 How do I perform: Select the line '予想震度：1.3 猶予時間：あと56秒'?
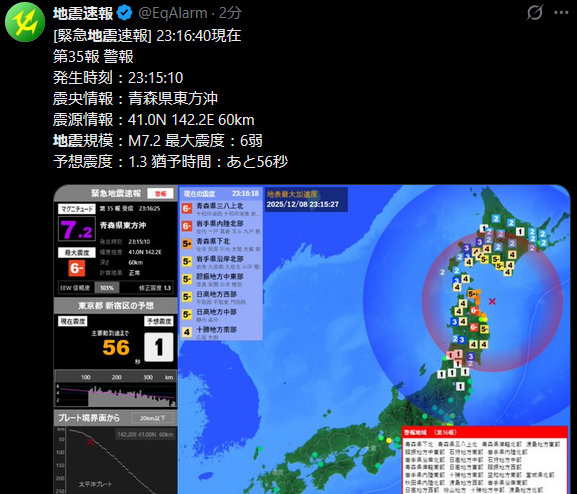point(170,162)
